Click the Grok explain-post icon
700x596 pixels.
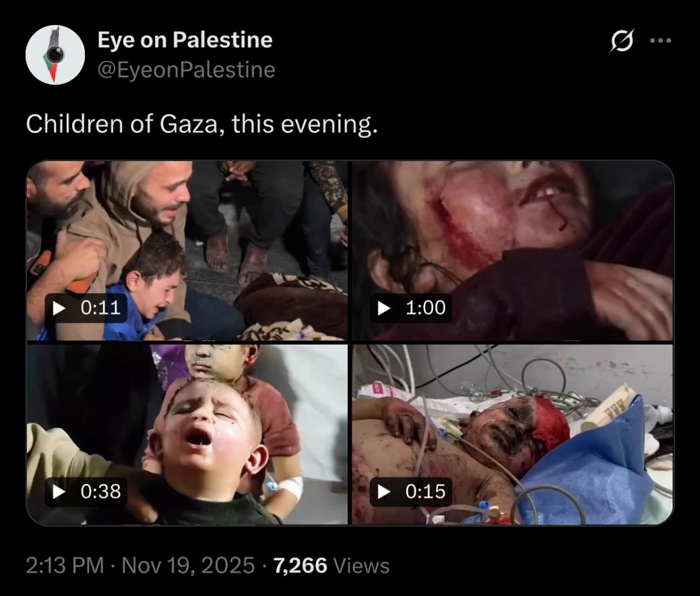(622, 40)
